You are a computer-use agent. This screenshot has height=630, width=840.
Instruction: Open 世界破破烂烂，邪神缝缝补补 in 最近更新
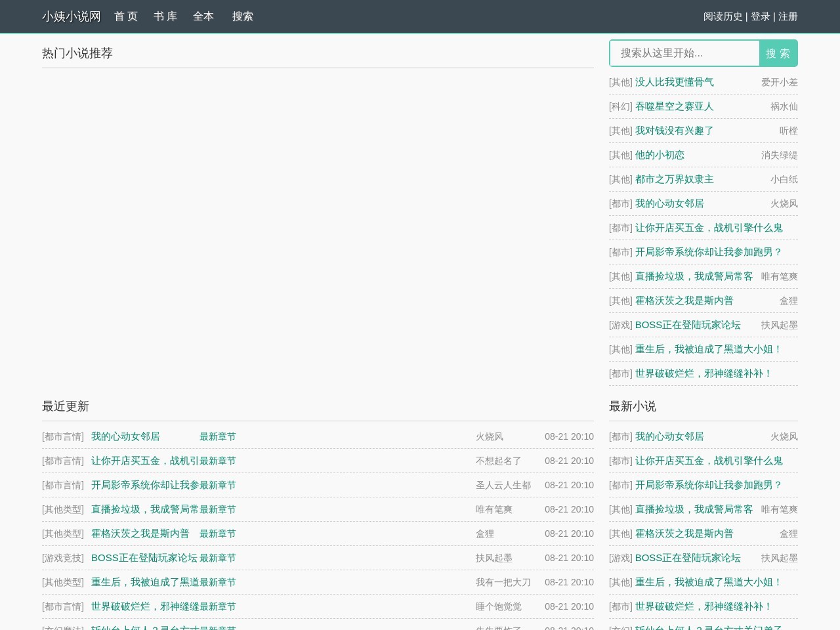(x=144, y=606)
